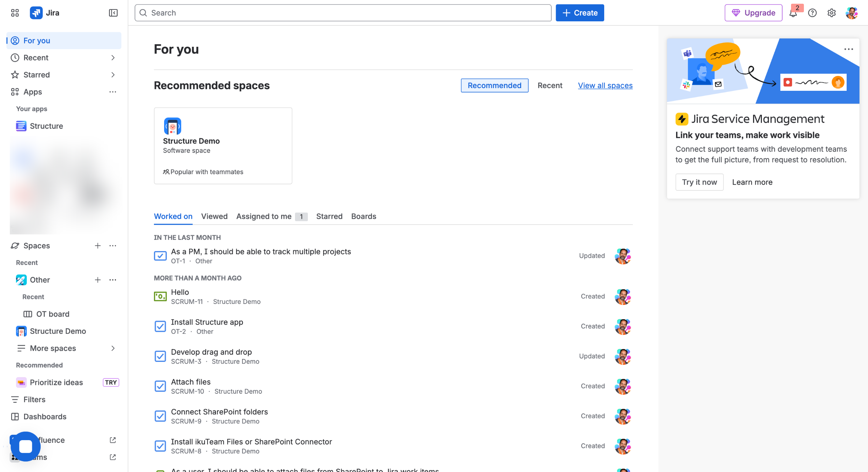Expand More spaces chevron
868x472 pixels.
click(x=113, y=348)
